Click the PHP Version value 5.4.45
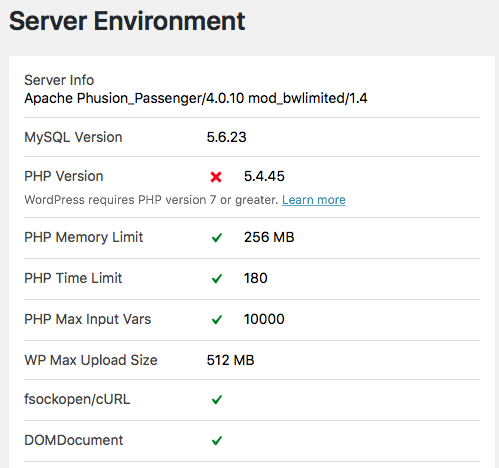Viewport: 499px width, 468px height. tap(264, 176)
